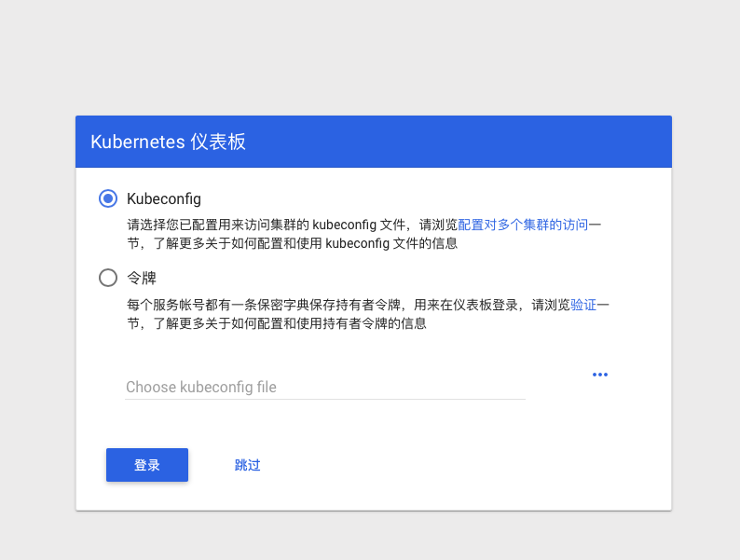Click the gray page background outside the card
This screenshot has height=560, width=740.
(x=373, y=56)
